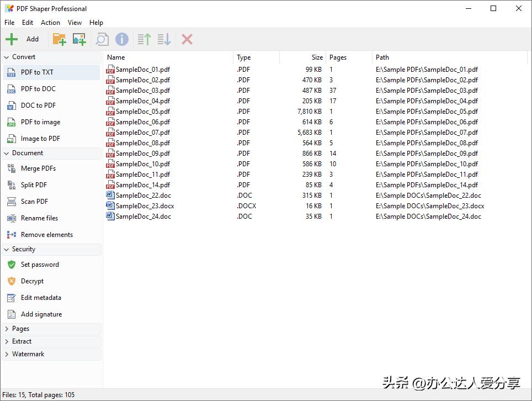The width and height of the screenshot is (532, 401).
Task: Select the PDF to image tool
Action: (x=51, y=122)
